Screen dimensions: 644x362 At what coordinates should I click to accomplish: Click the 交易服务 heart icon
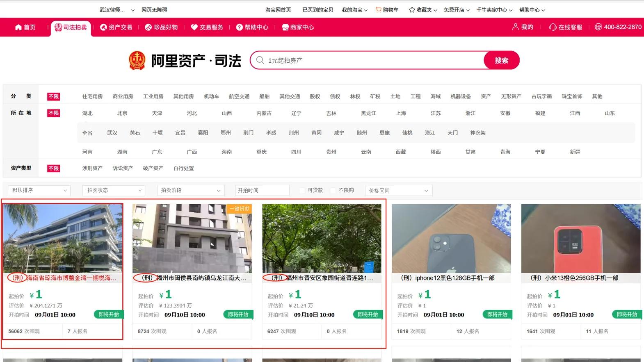[194, 27]
